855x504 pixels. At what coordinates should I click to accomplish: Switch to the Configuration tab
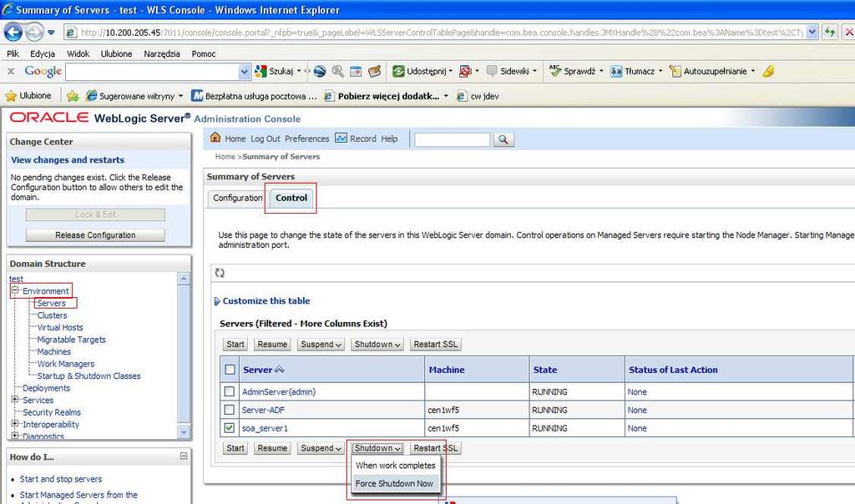[x=238, y=198]
